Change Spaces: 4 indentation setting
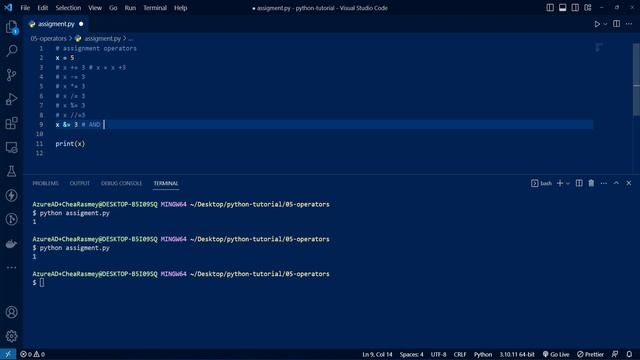Viewport: 640px width, 360px height. pos(411,354)
